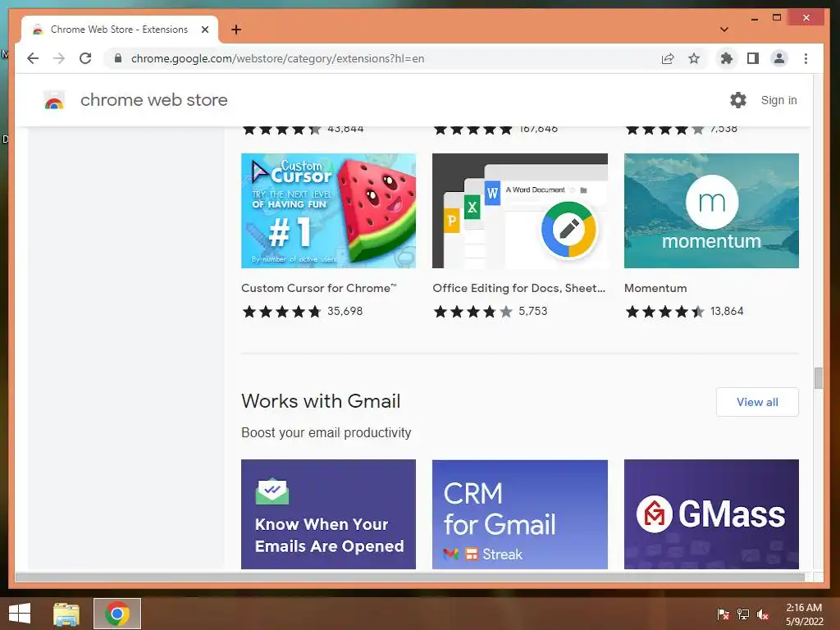Open Web Store settings gear
This screenshot has width=840, height=630.
pos(737,100)
